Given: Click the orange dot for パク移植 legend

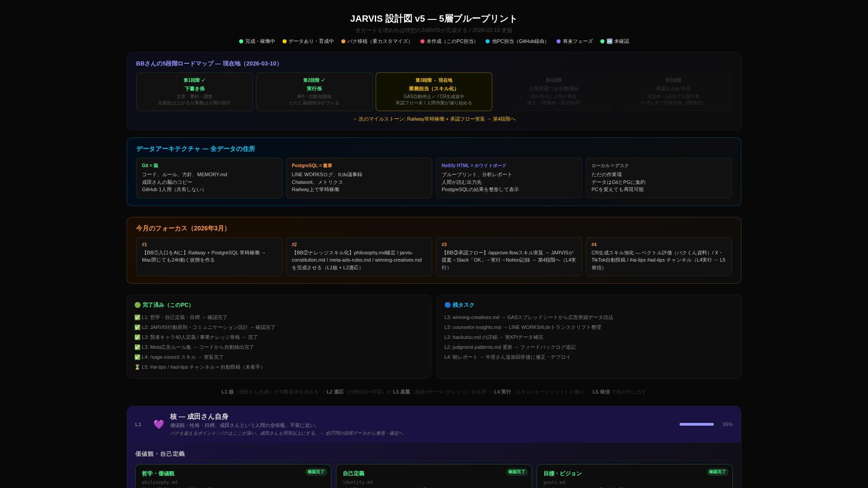Looking at the screenshot, I should coord(344,42).
